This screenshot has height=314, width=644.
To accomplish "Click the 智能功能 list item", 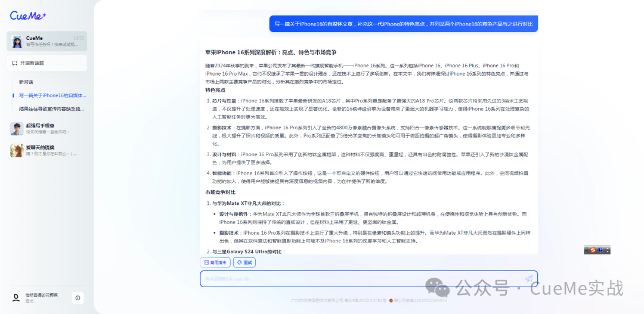I will pos(369,178).
